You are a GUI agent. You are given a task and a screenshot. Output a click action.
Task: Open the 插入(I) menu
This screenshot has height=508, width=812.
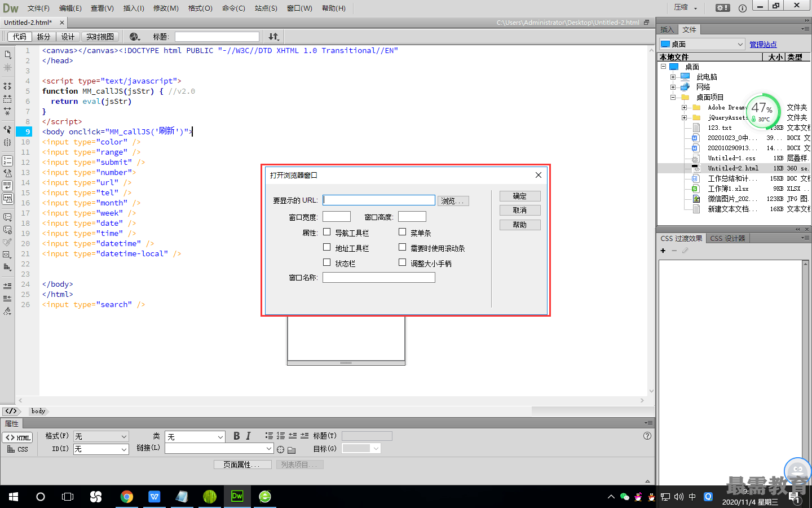pyautogui.click(x=134, y=8)
